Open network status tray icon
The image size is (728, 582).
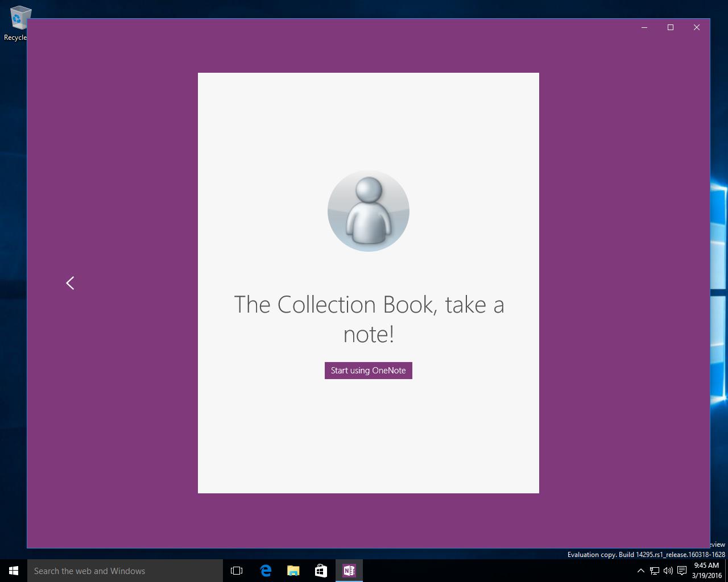(655, 571)
